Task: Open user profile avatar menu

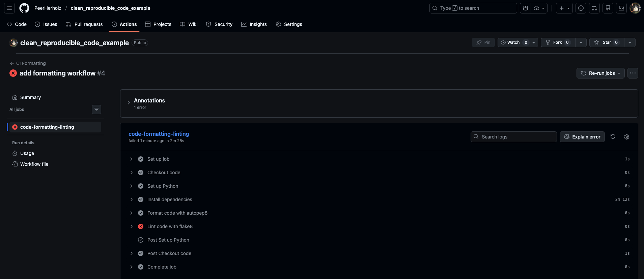Action: [x=635, y=8]
